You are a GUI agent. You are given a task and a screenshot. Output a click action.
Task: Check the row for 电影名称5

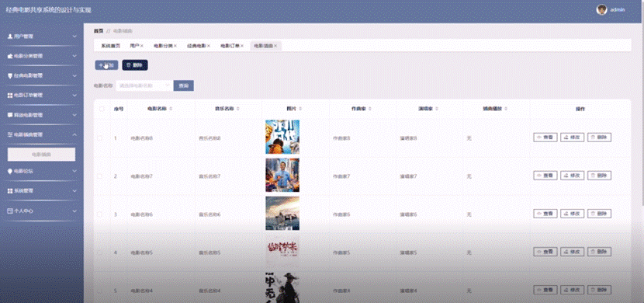point(100,252)
